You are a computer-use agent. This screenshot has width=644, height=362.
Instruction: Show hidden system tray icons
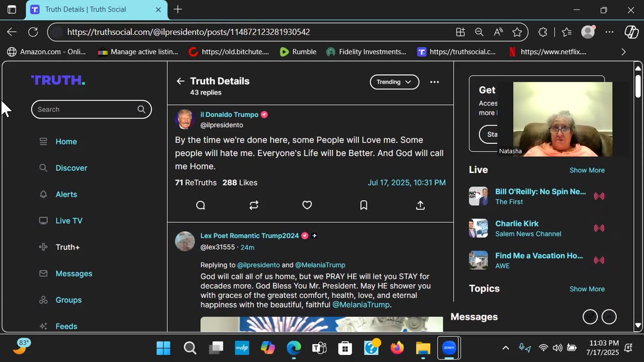point(506,348)
